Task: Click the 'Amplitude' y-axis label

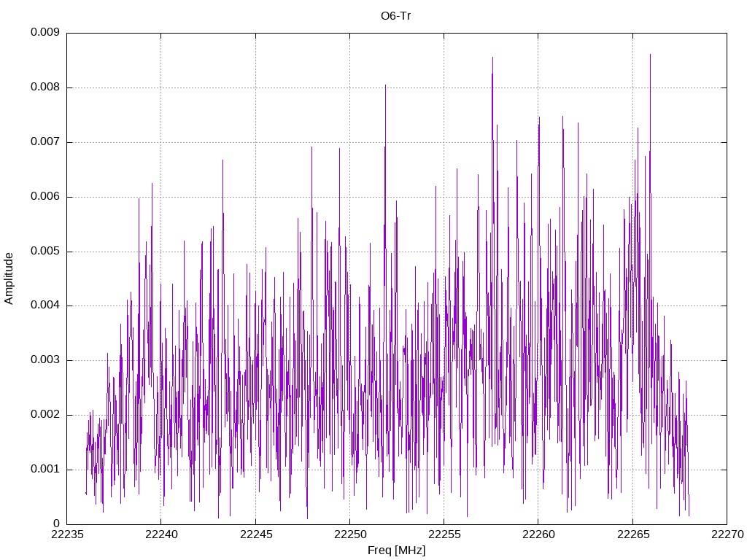Action: tap(9, 279)
